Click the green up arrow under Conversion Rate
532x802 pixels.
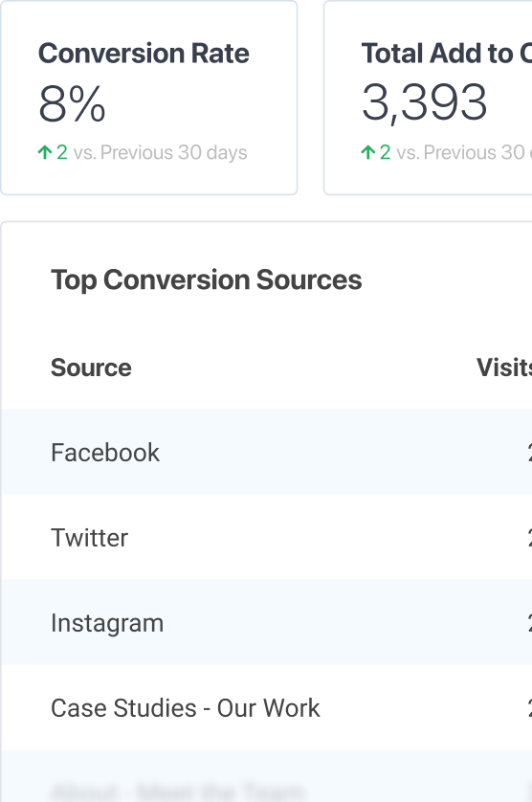coord(45,152)
